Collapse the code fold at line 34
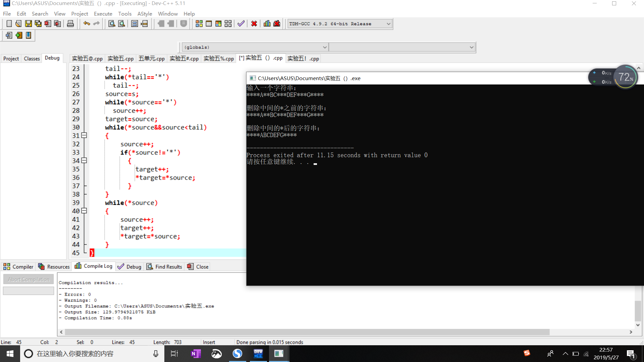 click(84, 161)
